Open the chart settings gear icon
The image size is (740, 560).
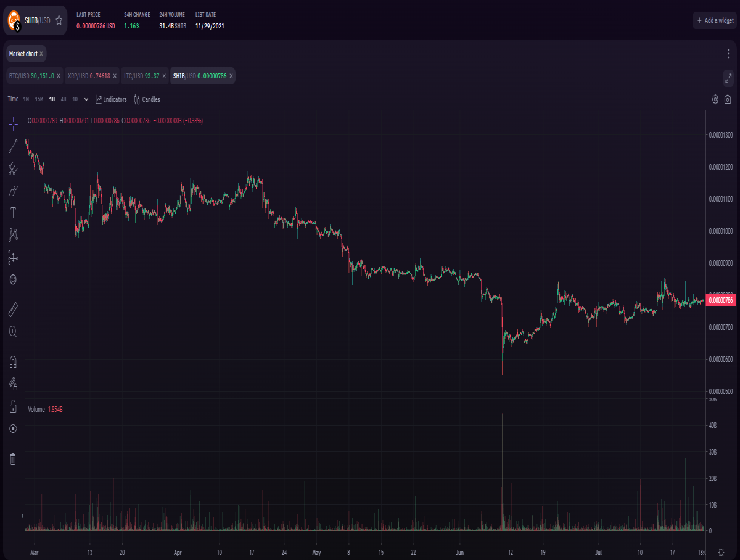tap(715, 99)
